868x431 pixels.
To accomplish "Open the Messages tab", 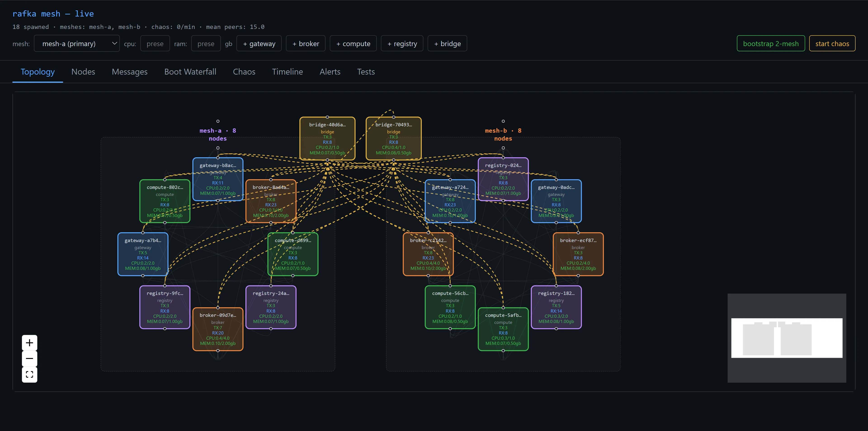I will point(130,72).
